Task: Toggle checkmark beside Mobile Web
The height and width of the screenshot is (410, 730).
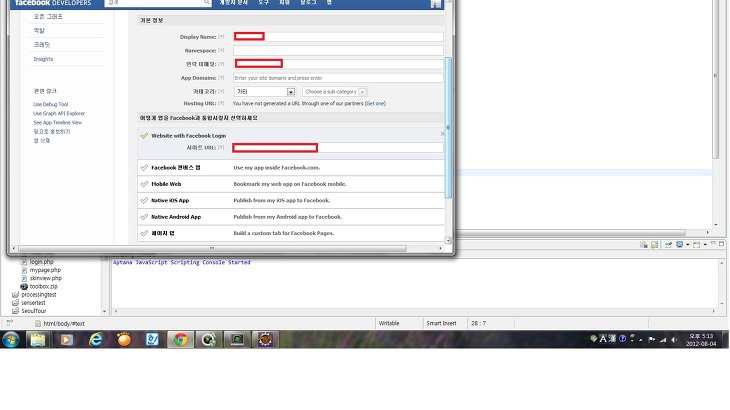Action: click(144, 184)
